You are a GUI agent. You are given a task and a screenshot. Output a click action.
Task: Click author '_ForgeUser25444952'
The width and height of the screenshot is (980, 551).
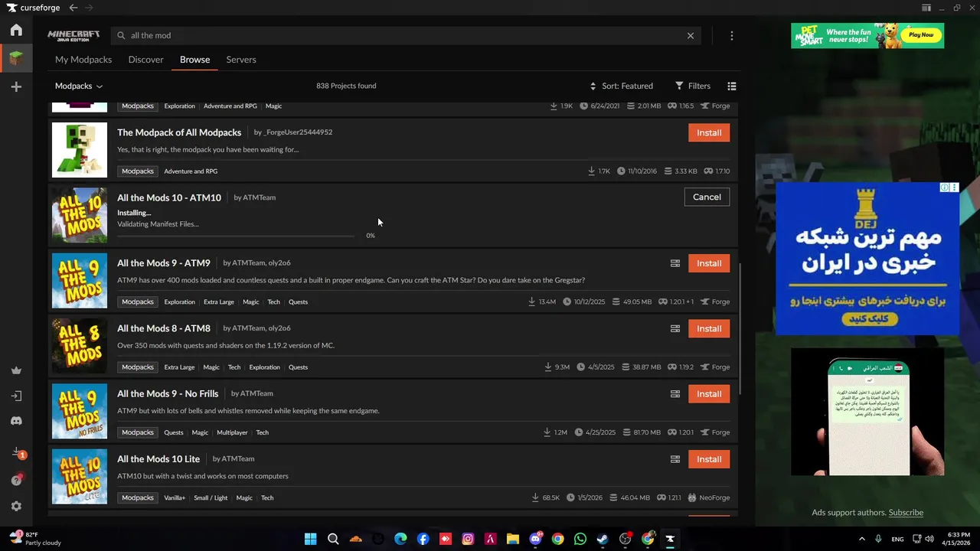(x=296, y=132)
